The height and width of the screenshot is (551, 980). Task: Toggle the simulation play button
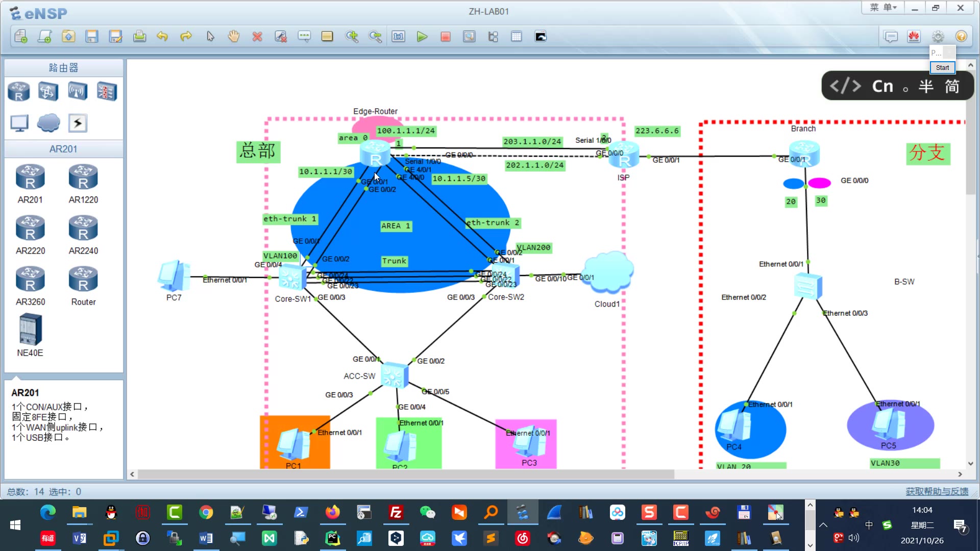click(x=422, y=36)
